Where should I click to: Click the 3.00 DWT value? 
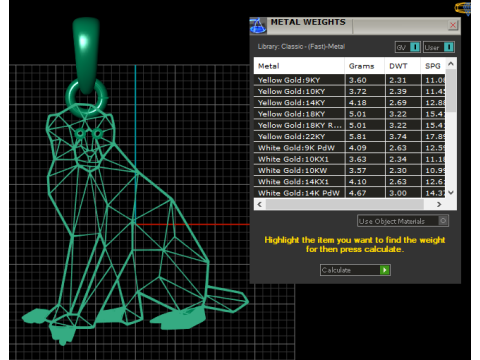[x=398, y=193]
